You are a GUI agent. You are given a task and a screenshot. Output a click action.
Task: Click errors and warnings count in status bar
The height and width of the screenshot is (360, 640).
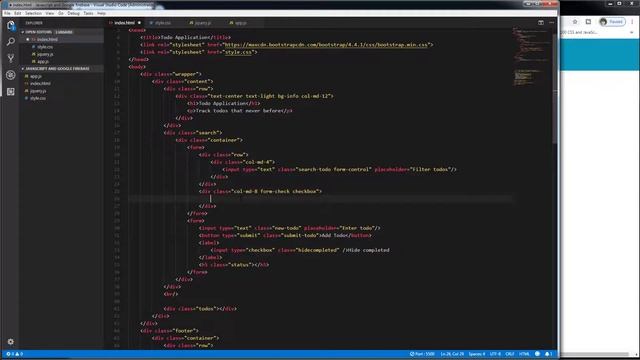(14, 354)
